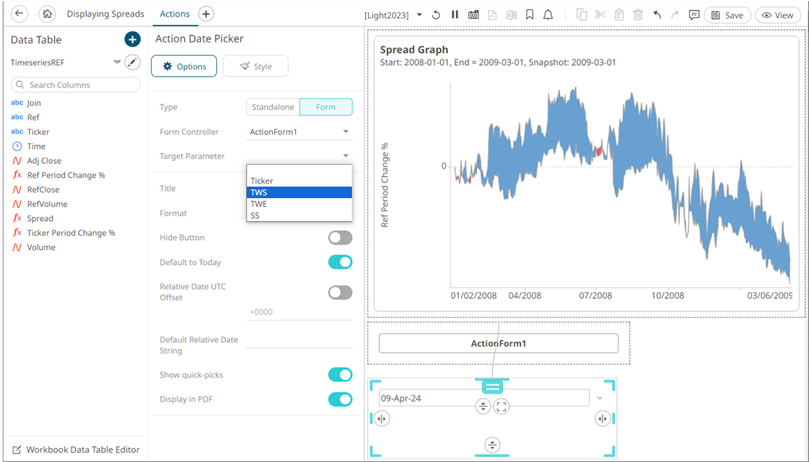
Task: Open the Form Controller dropdown
Action: click(299, 132)
